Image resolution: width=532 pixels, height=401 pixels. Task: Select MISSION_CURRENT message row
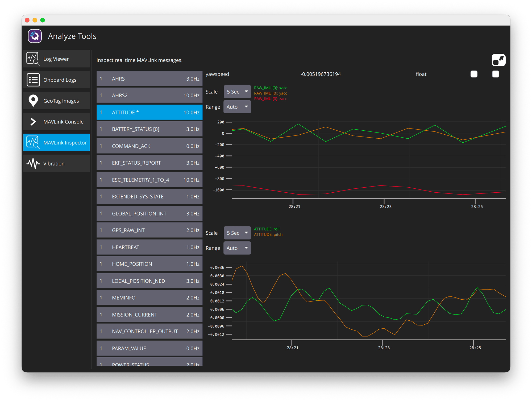149,315
